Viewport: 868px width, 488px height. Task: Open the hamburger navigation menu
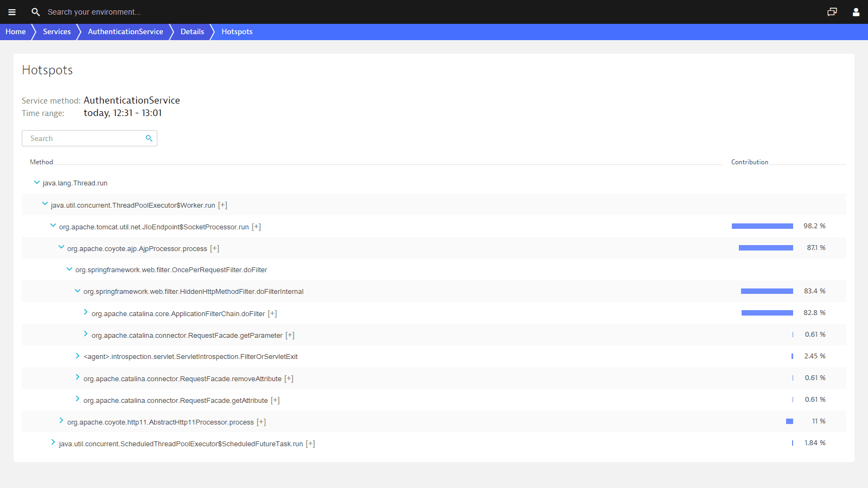point(12,12)
